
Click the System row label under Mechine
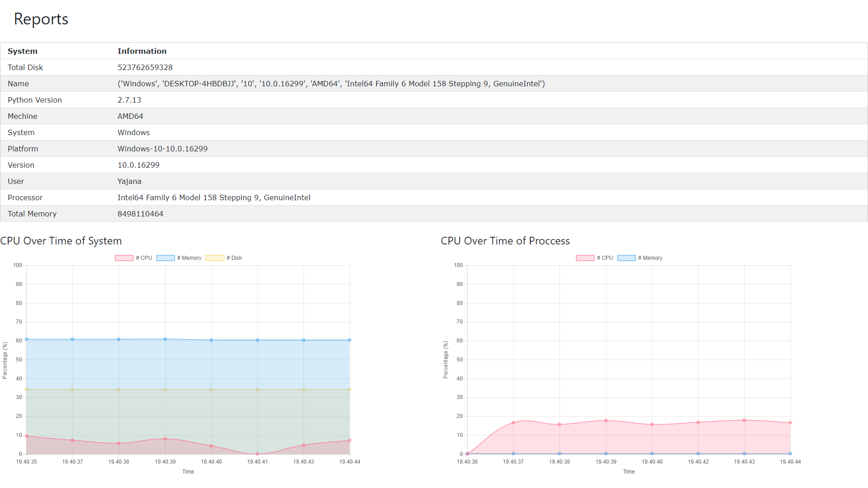click(21, 132)
